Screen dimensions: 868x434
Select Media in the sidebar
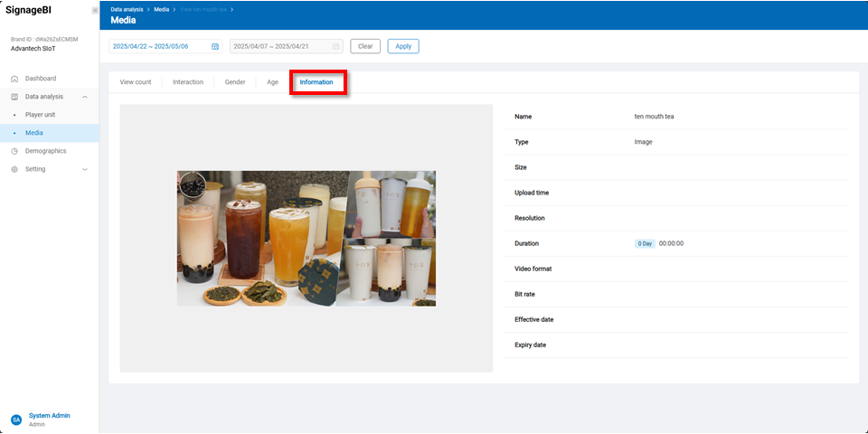(x=34, y=133)
